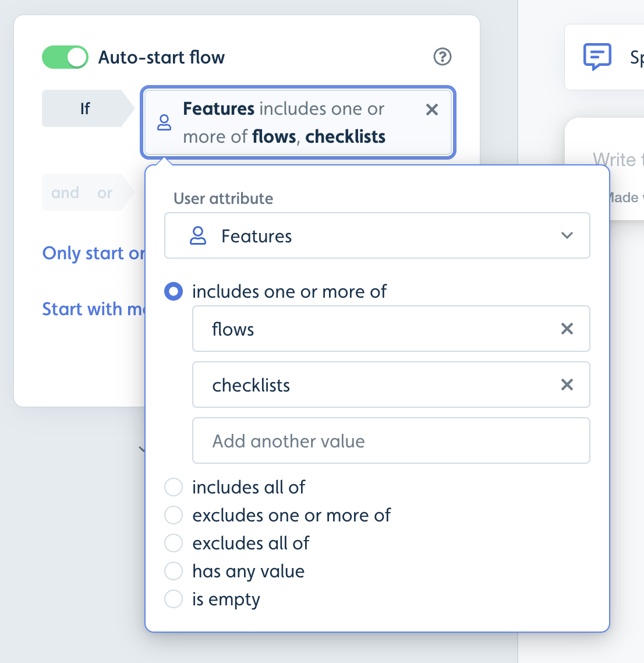Click the Write text field on right

click(618, 160)
